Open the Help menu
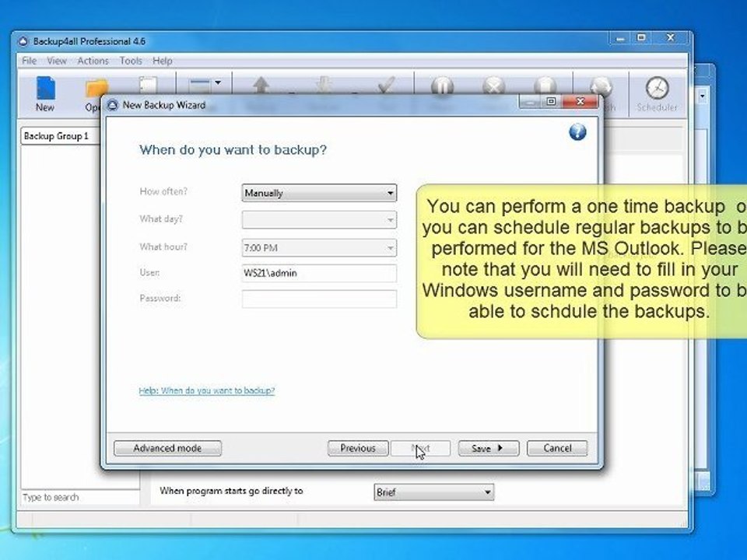This screenshot has height=560, width=747. [x=163, y=61]
